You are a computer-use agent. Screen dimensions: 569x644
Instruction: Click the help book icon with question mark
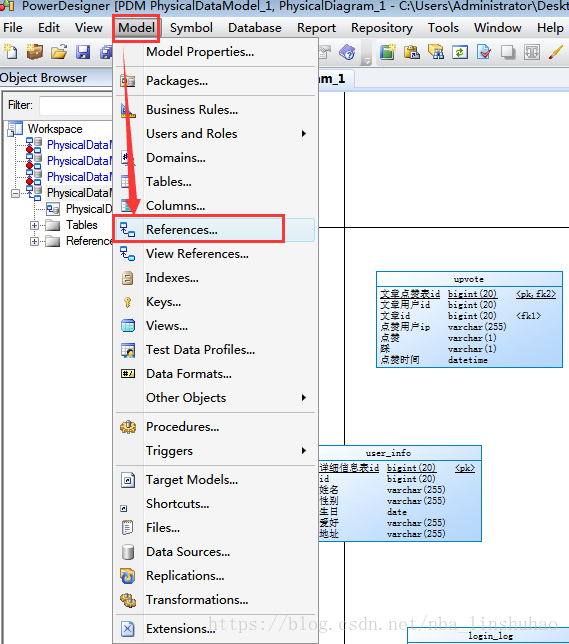pyautogui.click(x=348, y=52)
